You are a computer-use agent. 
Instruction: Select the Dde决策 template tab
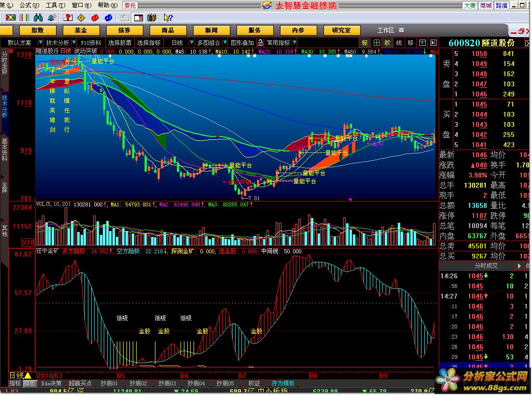coord(51,383)
